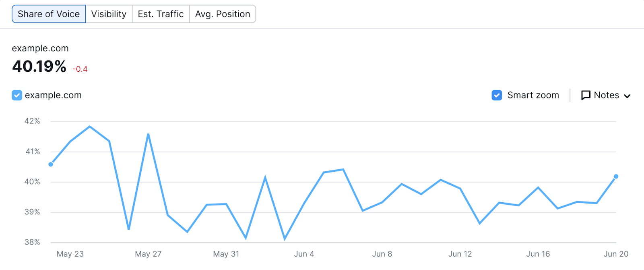Click the 40.19% share value
Screen dimensions: 644x270
tap(38, 67)
